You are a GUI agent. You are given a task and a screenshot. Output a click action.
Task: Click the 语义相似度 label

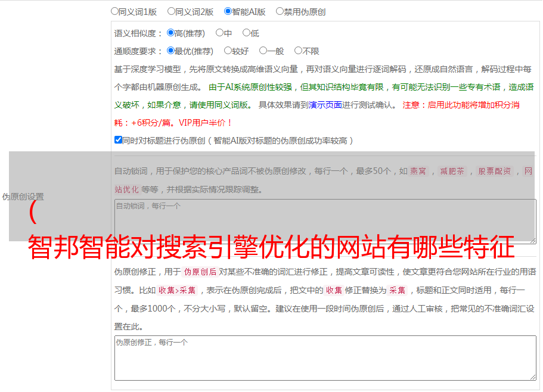[x=138, y=33]
